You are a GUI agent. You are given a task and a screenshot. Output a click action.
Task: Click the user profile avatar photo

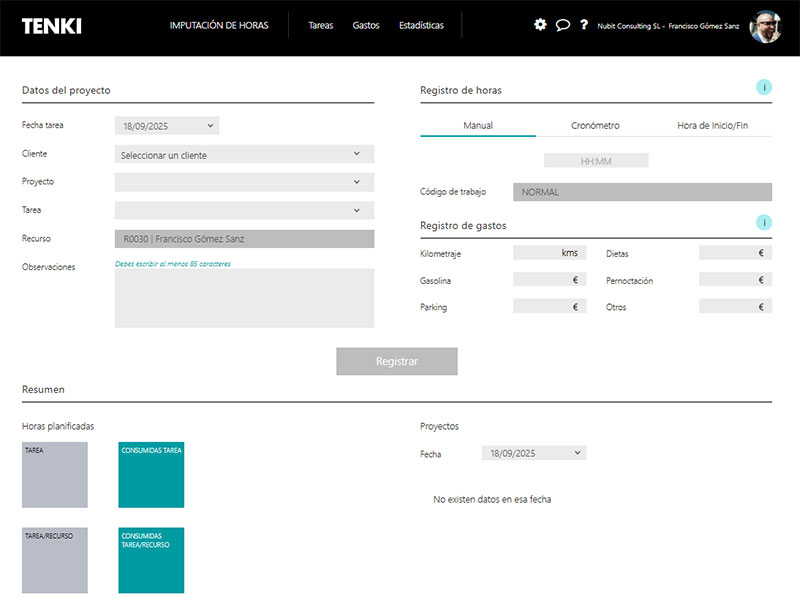(765, 26)
